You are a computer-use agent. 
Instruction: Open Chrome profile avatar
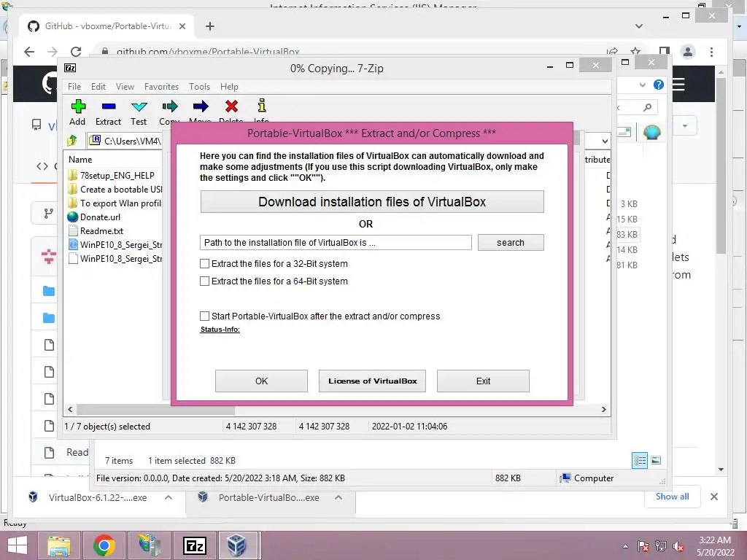(687, 52)
